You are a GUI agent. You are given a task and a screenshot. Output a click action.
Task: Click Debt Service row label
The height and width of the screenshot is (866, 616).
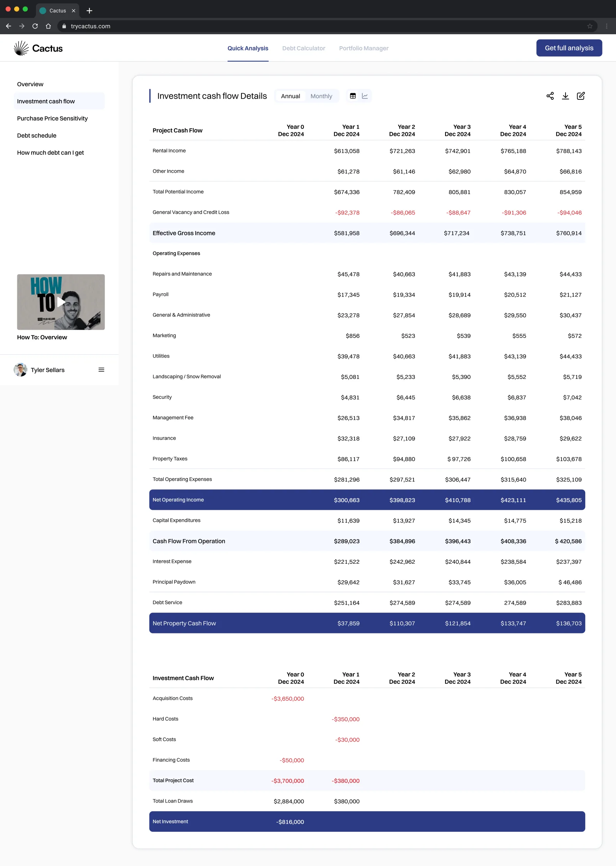click(x=167, y=602)
